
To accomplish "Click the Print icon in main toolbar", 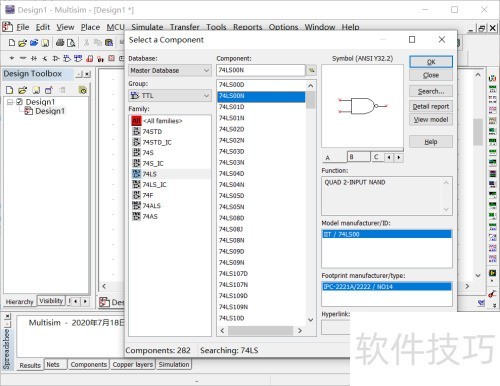I will (60, 43).
